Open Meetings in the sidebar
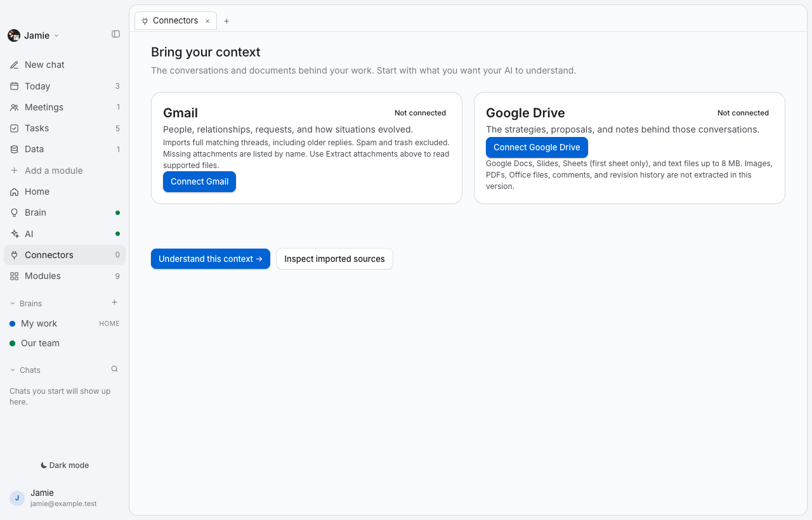Viewport: 812px width, 520px height. pos(65,107)
